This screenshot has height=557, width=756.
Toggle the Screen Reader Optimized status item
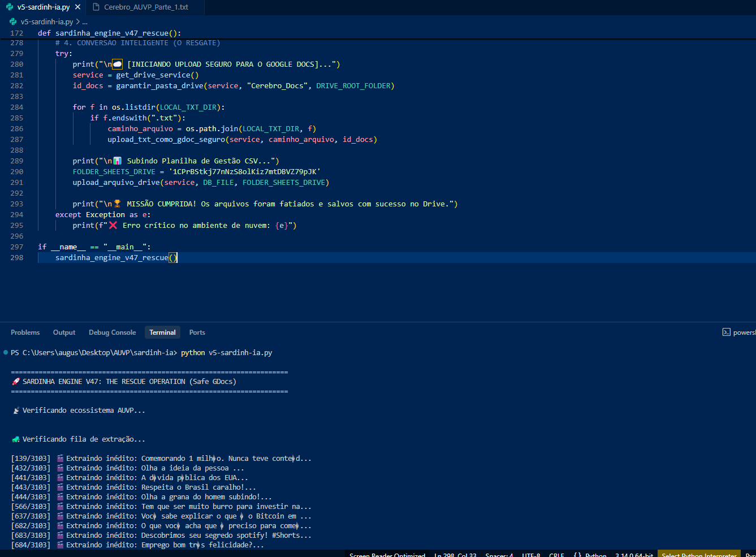point(387,555)
